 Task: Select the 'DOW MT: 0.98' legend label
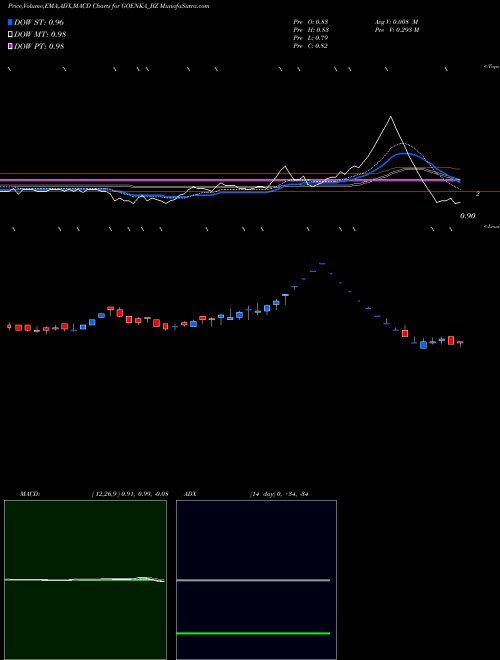(x=40, y=35)
